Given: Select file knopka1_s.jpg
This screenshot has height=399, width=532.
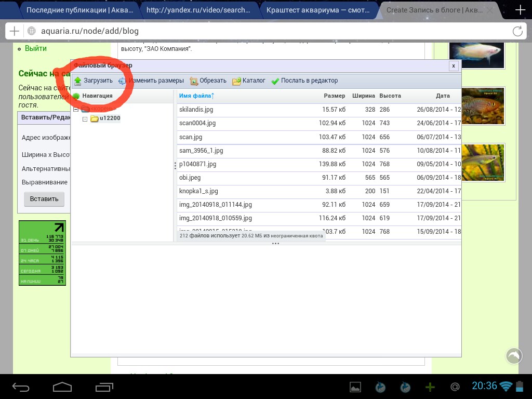Looking at the screenshot, I should pos(319,191).
